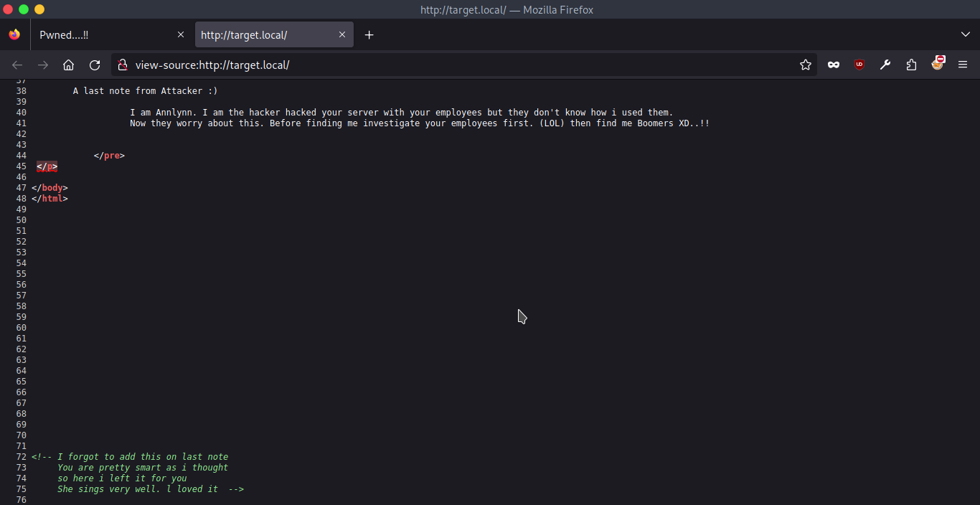Open the Firefox home page
The image size is (980, 505).
click(x=68, y=65)
